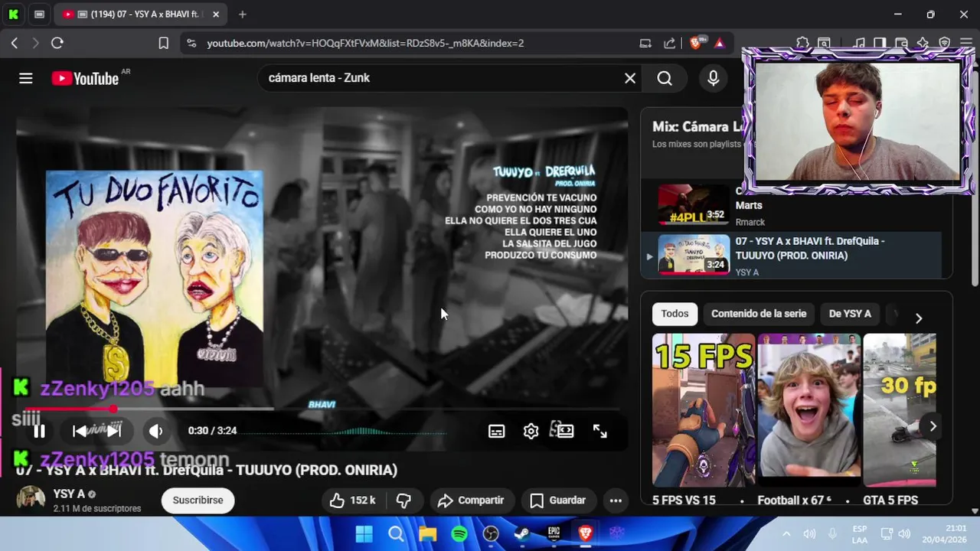
Task: Open Spotify from the taskbar
Action: (x=459, y=534)
